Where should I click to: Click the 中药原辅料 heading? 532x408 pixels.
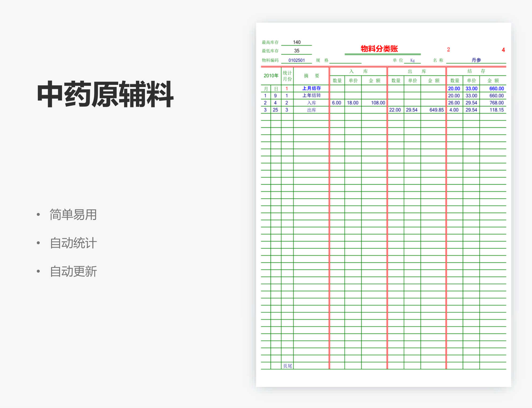tap(105, 94)
